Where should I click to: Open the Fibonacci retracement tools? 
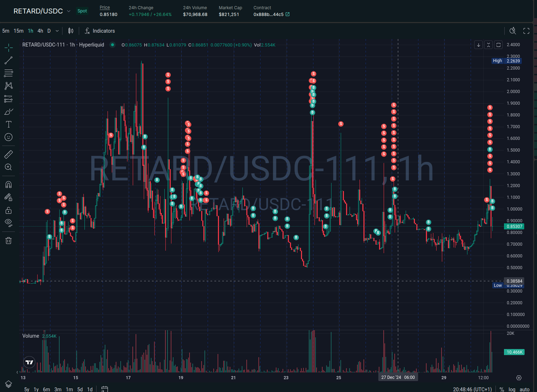point(8,73)
